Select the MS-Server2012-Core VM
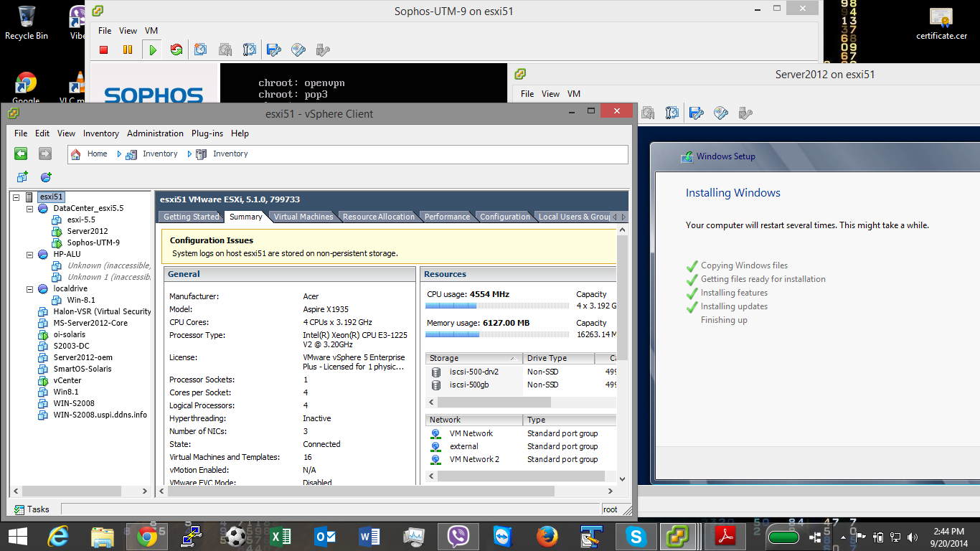Screen dimensions: 980x551 point(90,323)
